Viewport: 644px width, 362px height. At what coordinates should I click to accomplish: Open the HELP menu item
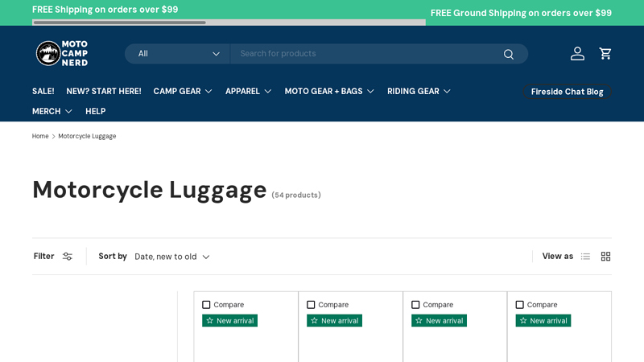coord(95,111)
